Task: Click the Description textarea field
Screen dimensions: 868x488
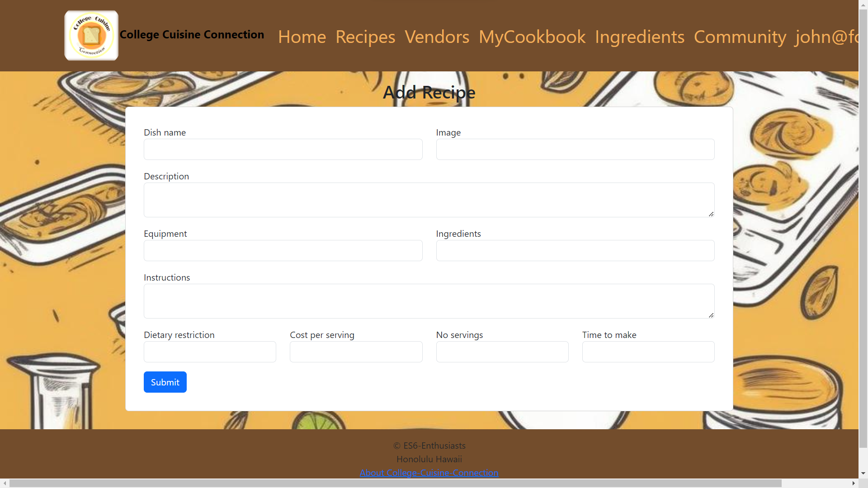Action: (429, 200)
